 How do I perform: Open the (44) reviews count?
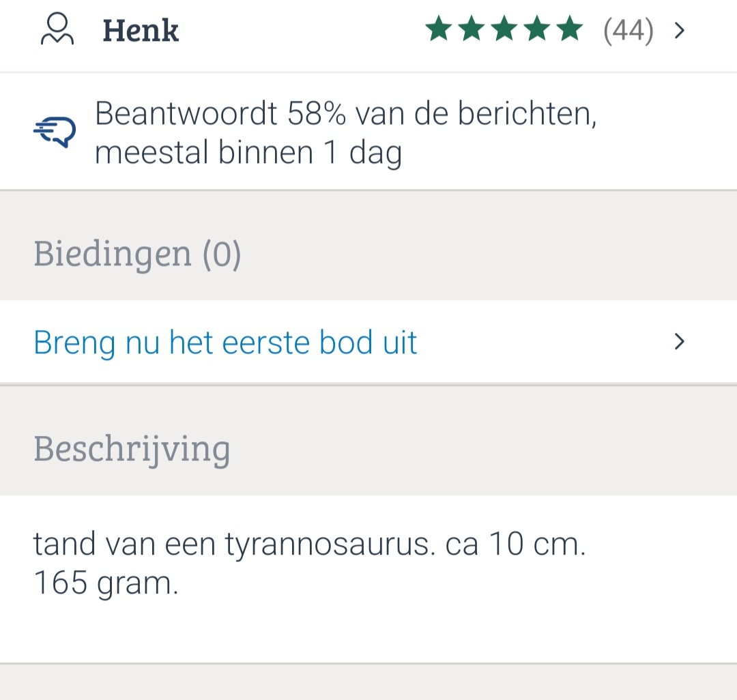[628, 31]
